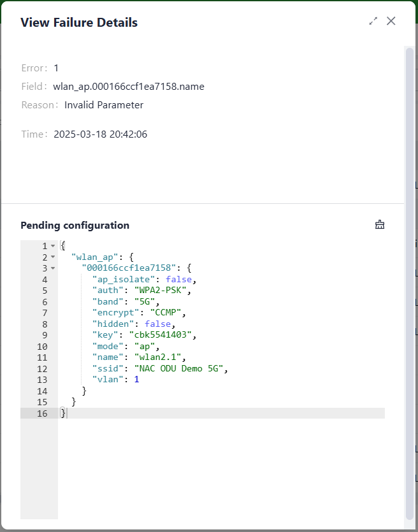The height and width of the screenshot is (532, 418).
Task: Expand the dialog to full screen
Action: [373, 21]
